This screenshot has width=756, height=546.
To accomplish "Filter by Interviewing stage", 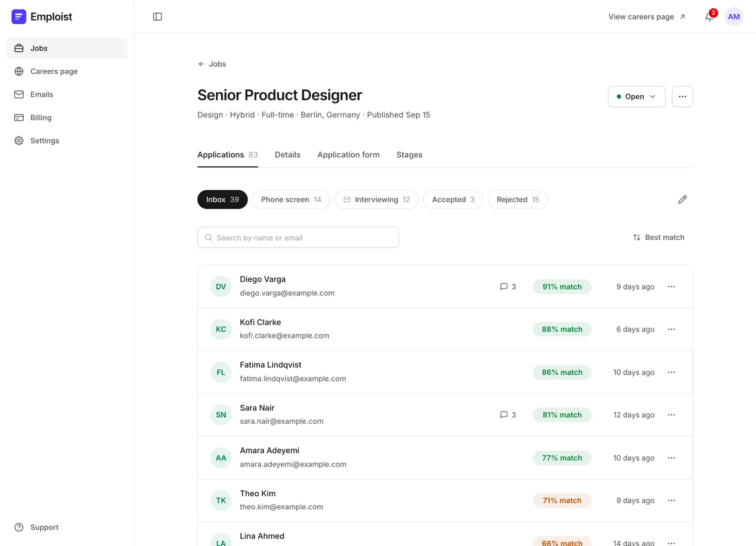I will [x=377, y=200].
